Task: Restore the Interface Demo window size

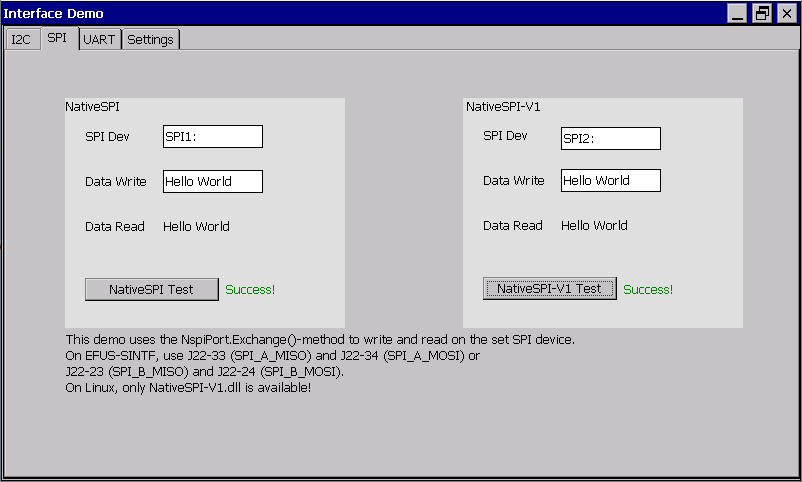Action: 762,13
